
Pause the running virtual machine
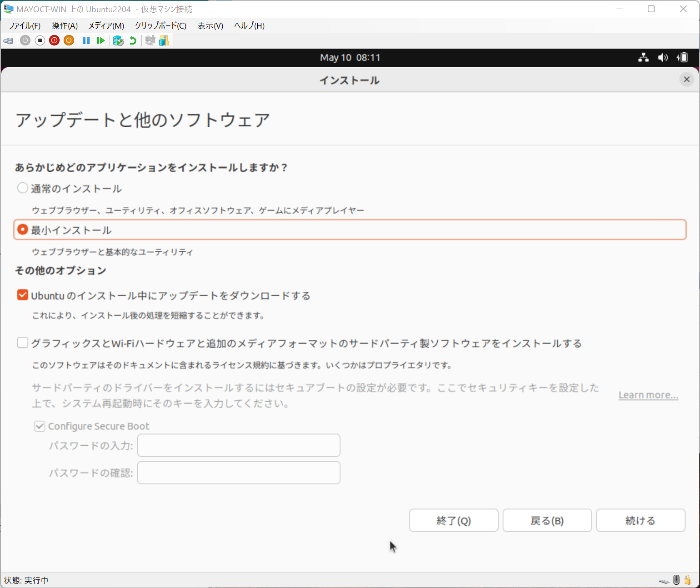86,40
